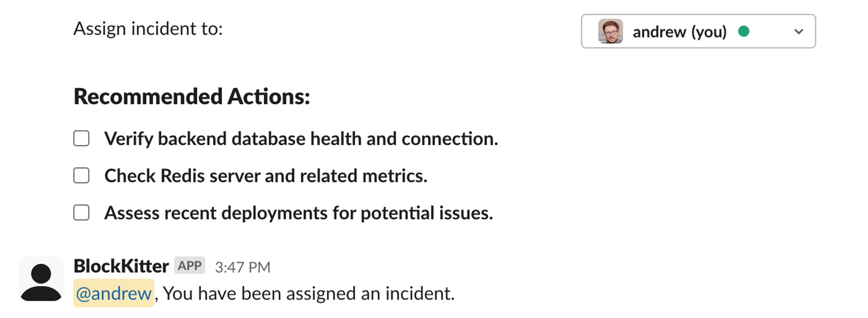
Task: Check 'Assess recent deployments for potential issues'
Action: point(81,213)
